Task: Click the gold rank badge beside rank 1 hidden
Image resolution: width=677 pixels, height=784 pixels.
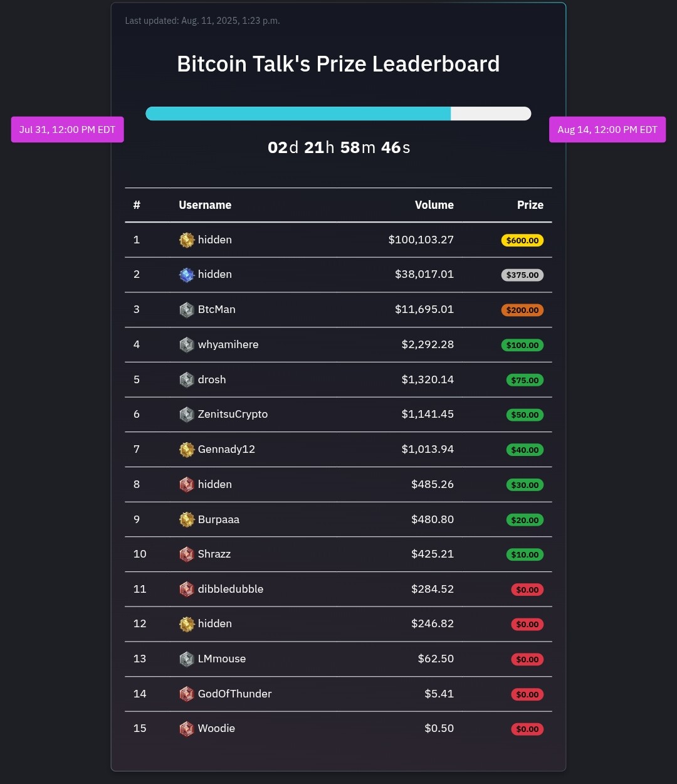Action: [x=187, y=240]
